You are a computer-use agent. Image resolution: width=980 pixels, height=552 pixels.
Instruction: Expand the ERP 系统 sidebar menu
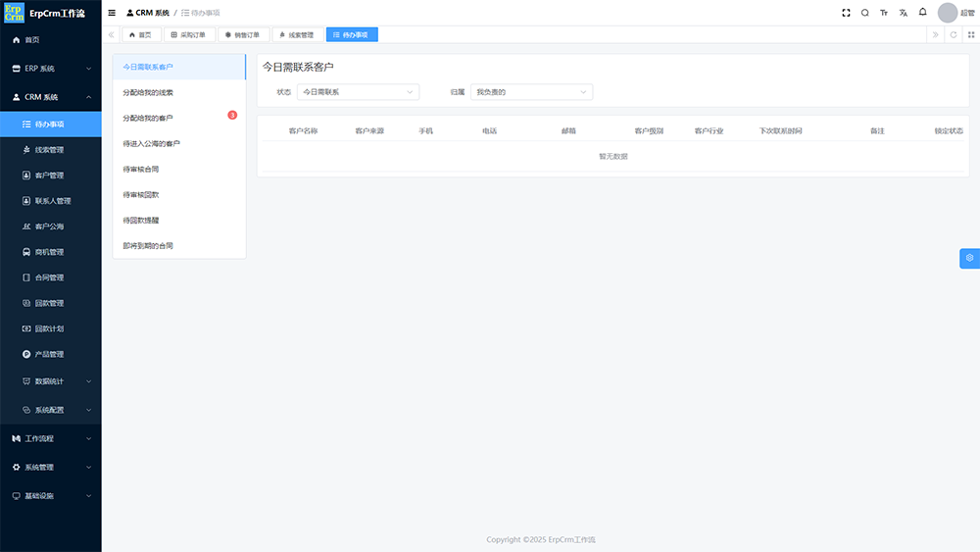tap(50, 69)
